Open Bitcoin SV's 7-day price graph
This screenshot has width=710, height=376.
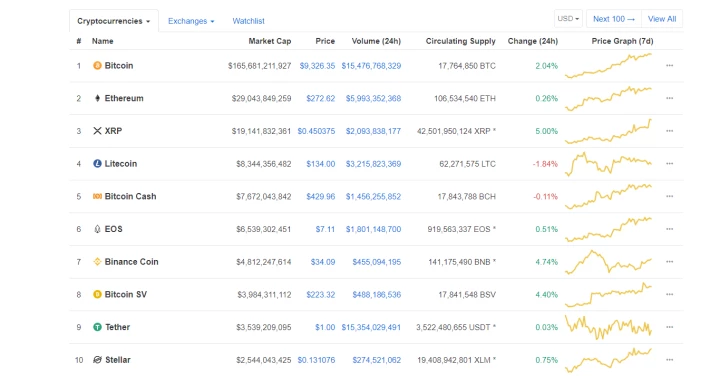[x=608, y=294]
